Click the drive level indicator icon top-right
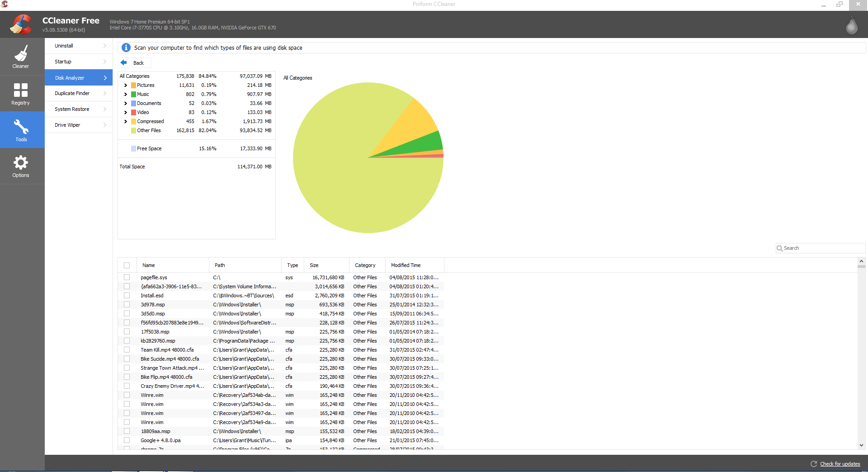 coord(852,26)
